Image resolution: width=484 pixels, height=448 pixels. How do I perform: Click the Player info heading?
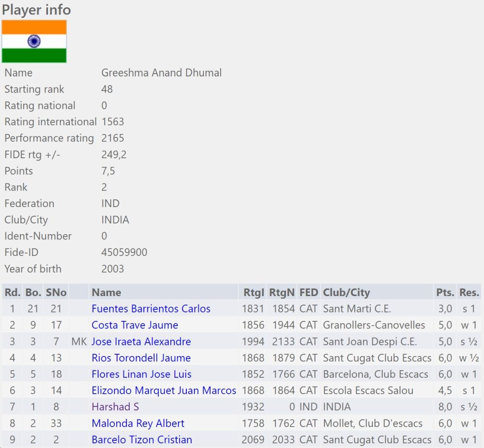click(x=36, y=10)
